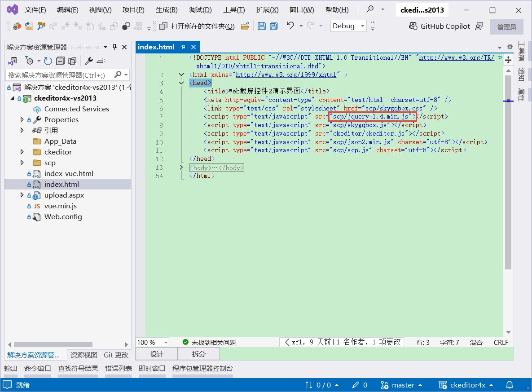Click the Undo arrow icon

click(290, 26)
